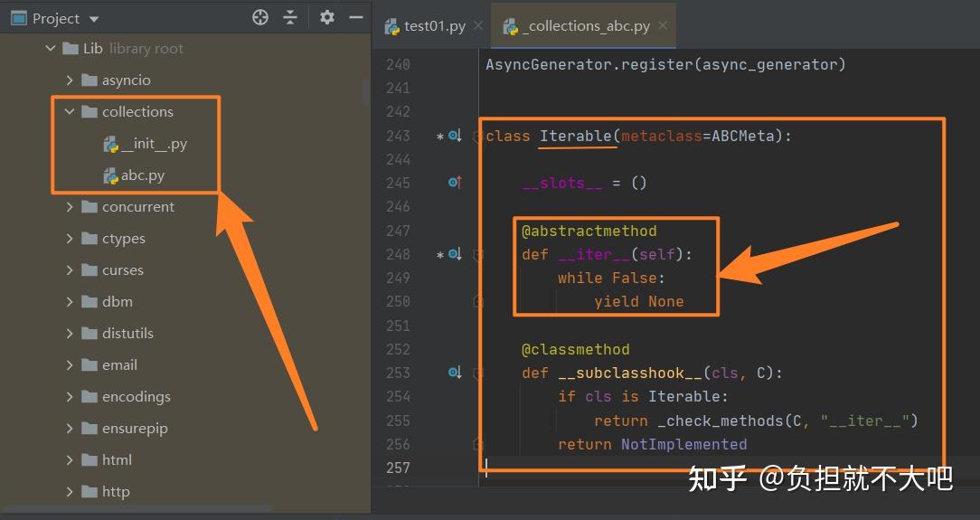Click 'yield None' on line 250
Viewport: 980px width, 520px height.
[639, 302]
